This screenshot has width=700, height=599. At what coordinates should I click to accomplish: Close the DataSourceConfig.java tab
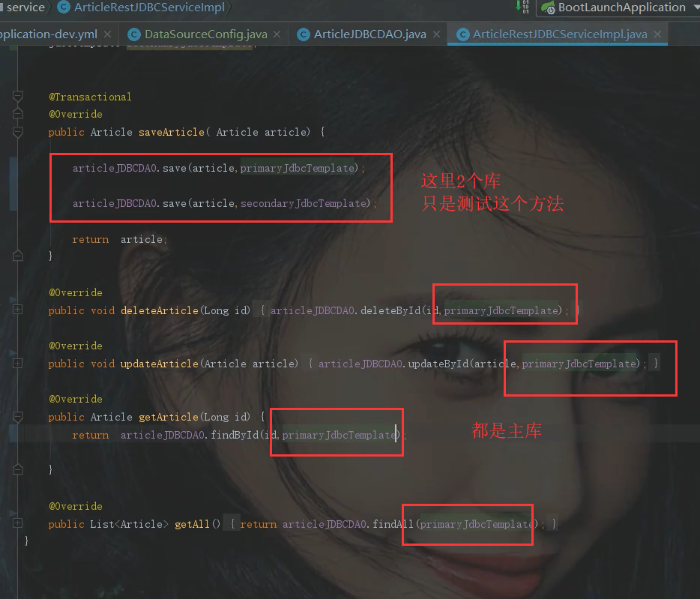[x=277, y=34]
